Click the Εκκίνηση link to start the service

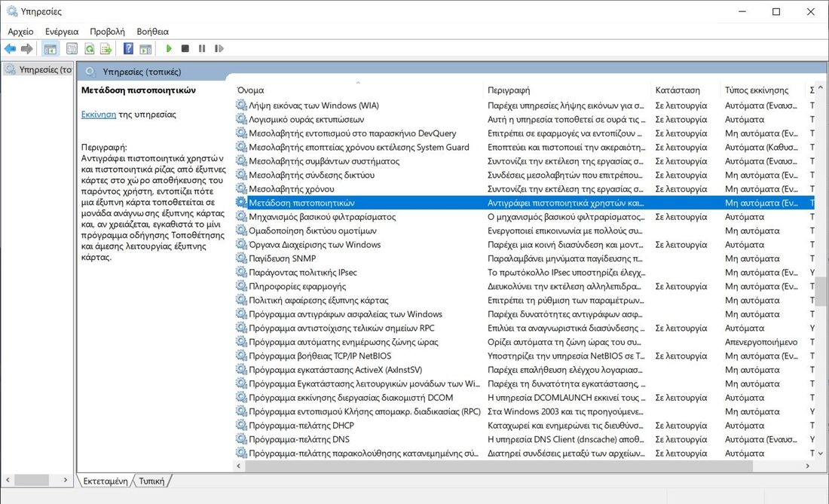(x=98, y=114)
